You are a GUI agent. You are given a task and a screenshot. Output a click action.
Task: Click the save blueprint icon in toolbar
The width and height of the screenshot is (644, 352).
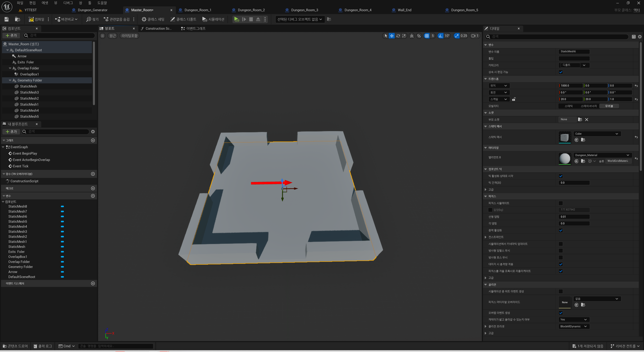(x=7, y=19)
